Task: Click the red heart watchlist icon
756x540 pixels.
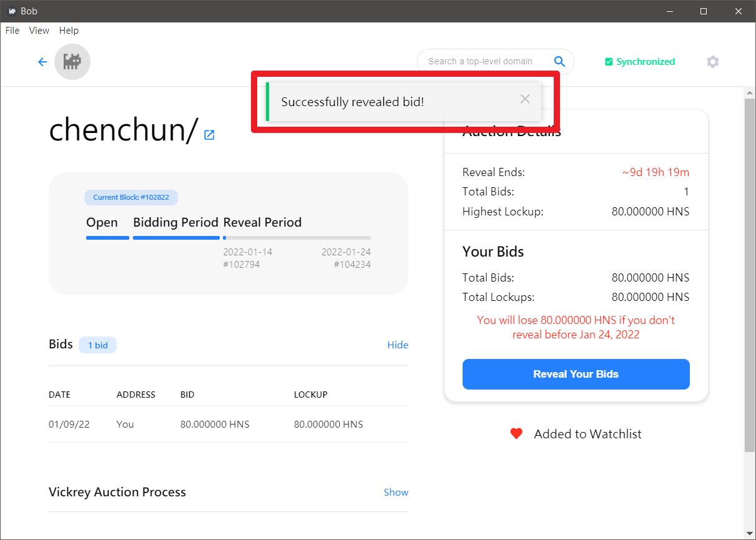Action: tap(516, 434)
